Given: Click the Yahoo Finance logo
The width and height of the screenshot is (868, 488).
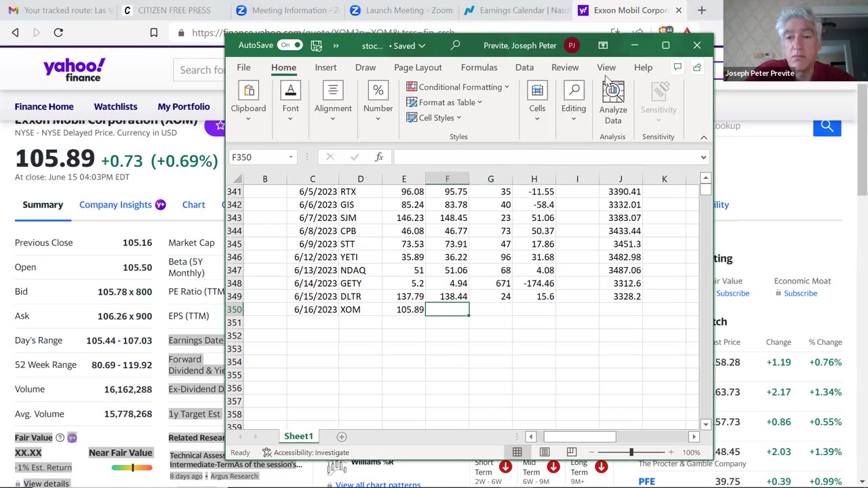Looking at the screenshot, I should 75,70.
